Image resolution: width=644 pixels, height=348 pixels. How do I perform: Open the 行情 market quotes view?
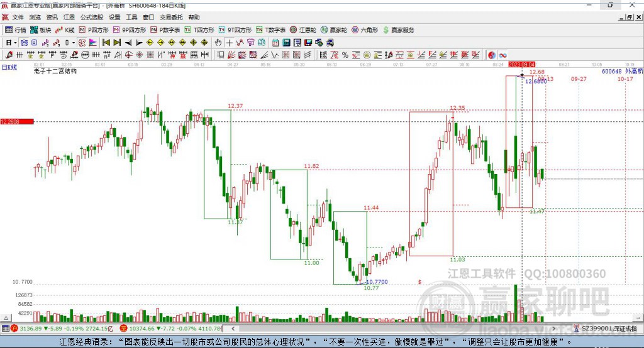[x=16, y=30]
